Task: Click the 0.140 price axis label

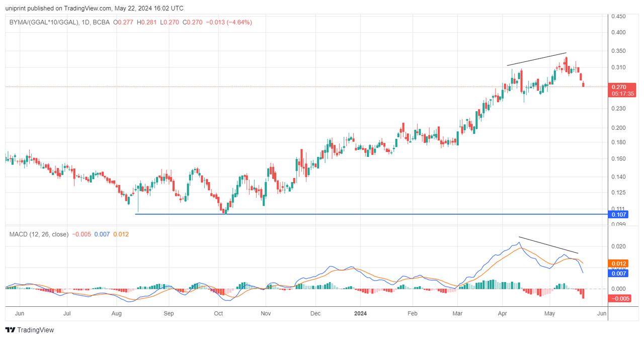Action: point(618,177)
